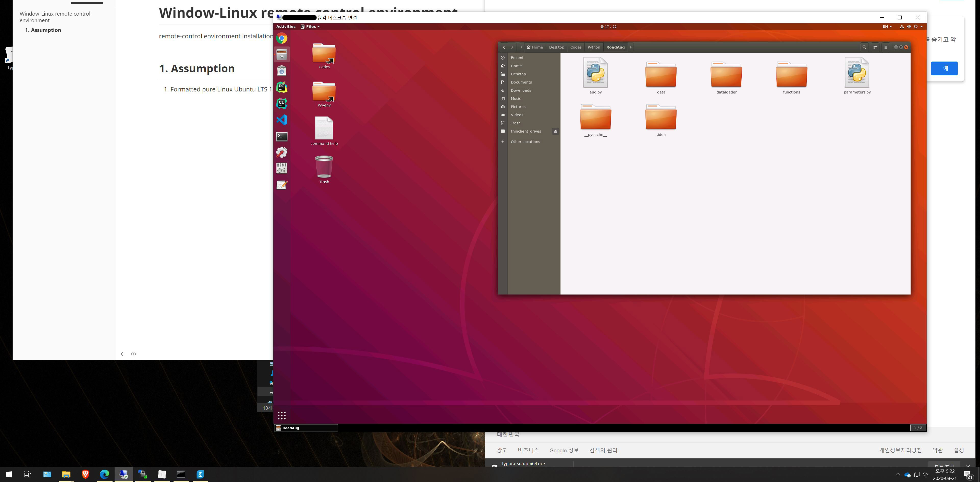Viewport: 980px width, 482px height.
Task: Open Downloads in Files sidebar
Action: [x=520, y=91]
